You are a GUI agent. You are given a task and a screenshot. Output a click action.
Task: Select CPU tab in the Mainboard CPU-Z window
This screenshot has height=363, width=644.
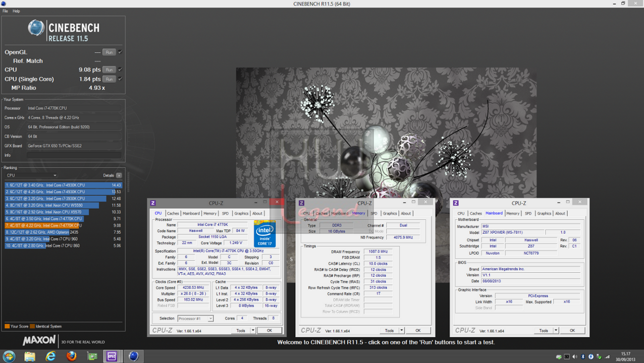(461, 213)
